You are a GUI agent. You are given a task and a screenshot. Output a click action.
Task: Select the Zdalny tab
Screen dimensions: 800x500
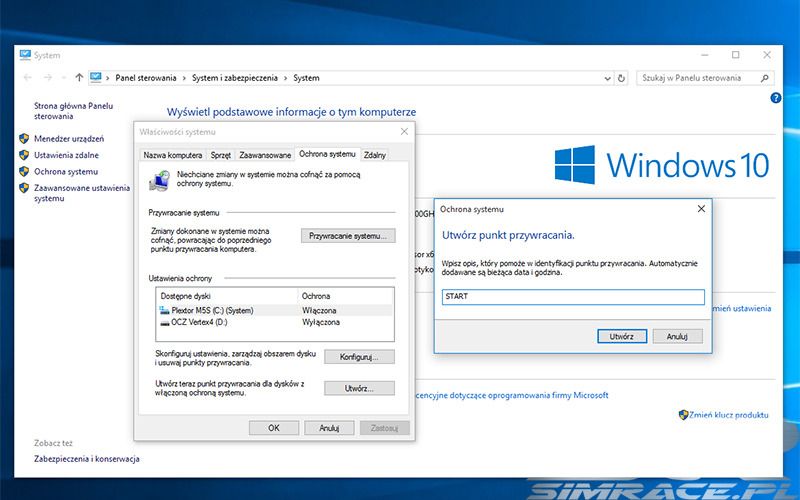click(375, 155)
